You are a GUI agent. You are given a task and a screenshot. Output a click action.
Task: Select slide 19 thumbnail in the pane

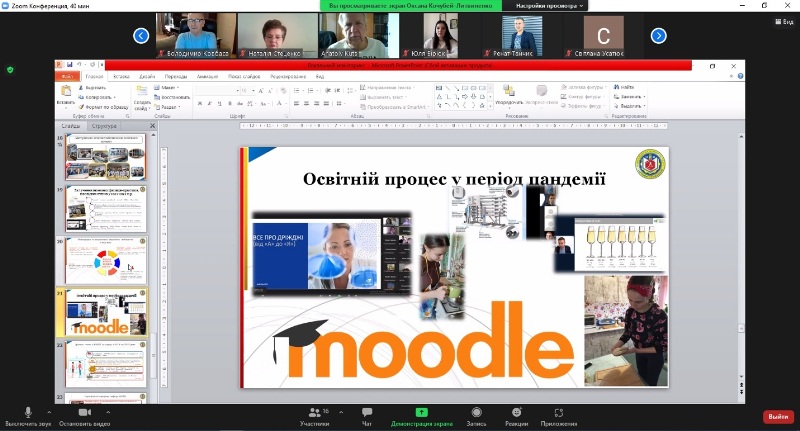pyautogui.click(x=106, y=209)
